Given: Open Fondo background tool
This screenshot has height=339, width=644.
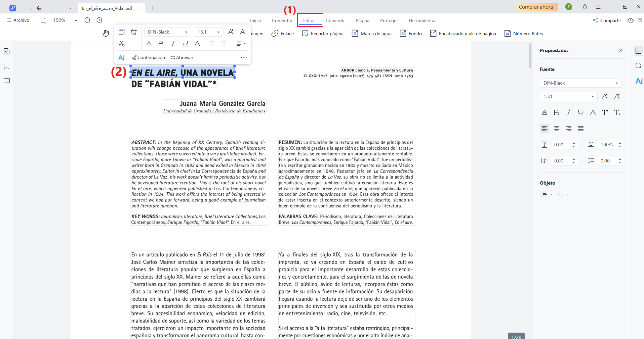Looking at the screenshot, I should click(x=411, y=34).
